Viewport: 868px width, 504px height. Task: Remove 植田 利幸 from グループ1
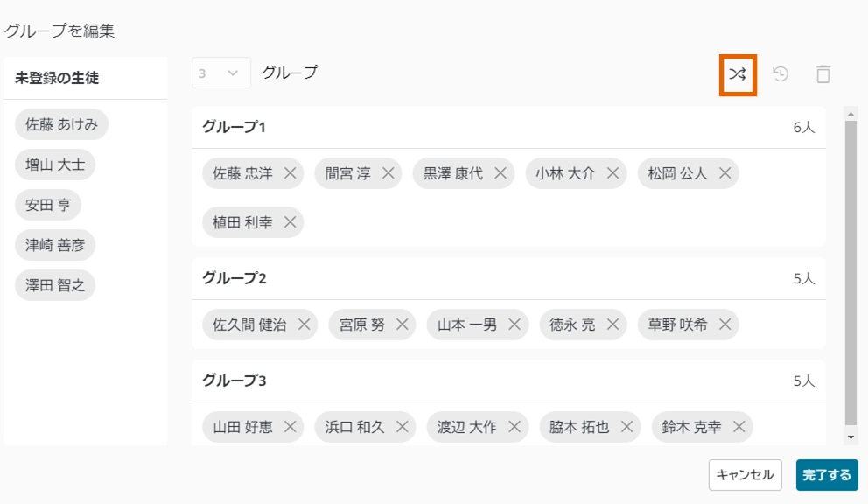coord(290,222)
